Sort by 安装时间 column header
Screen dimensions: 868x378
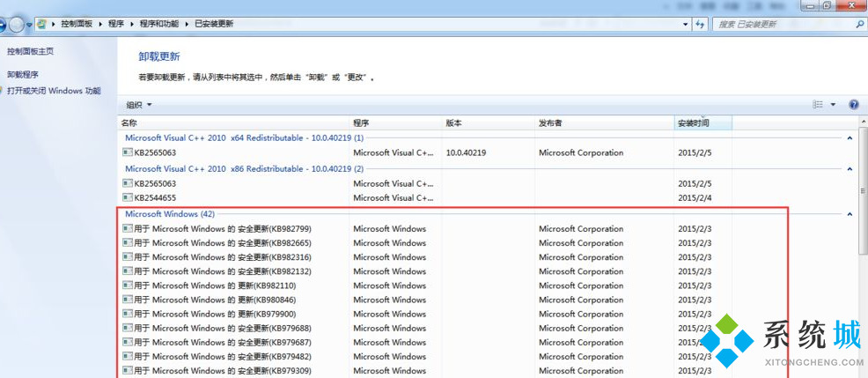coord(703,123)
